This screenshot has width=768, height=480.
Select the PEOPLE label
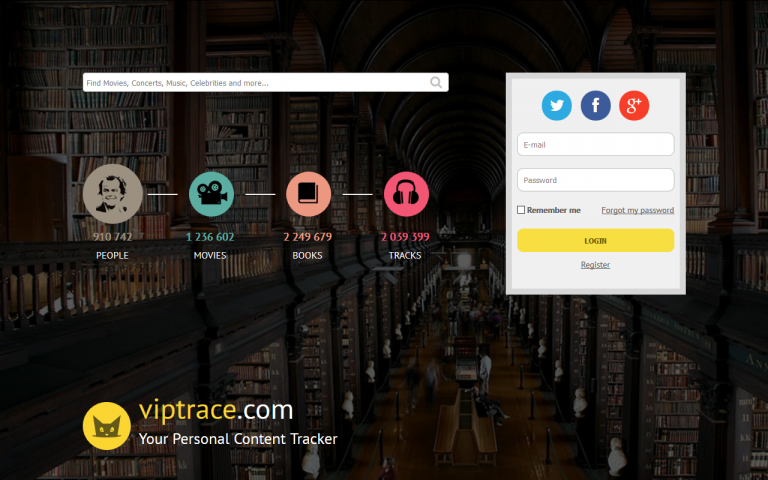(112, 256)
